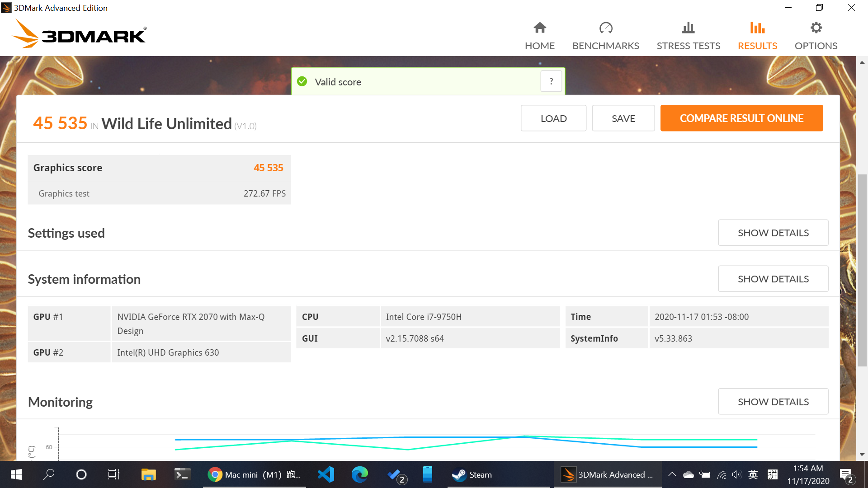Open Visual Studio Code from taskbar
868x488 pixels.
[325, 474]
